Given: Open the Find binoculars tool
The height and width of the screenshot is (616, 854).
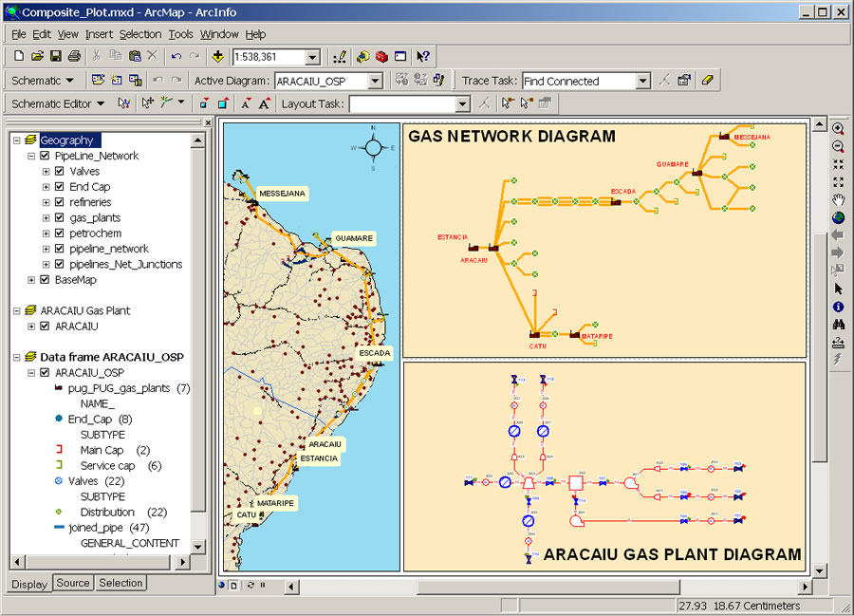Looking at the screenshot, I should pyautogui.click(x=838, y=325).
